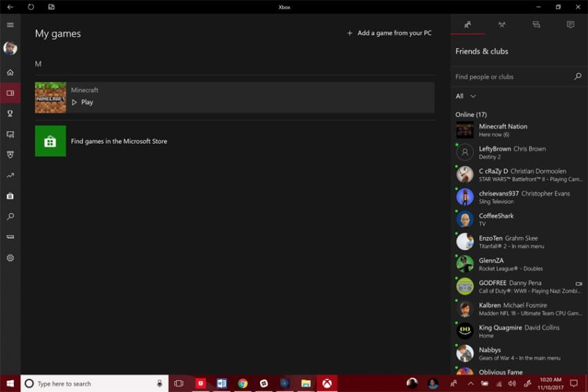
Task: Select friend GlennZA
Action: click(x=519, y=264)
